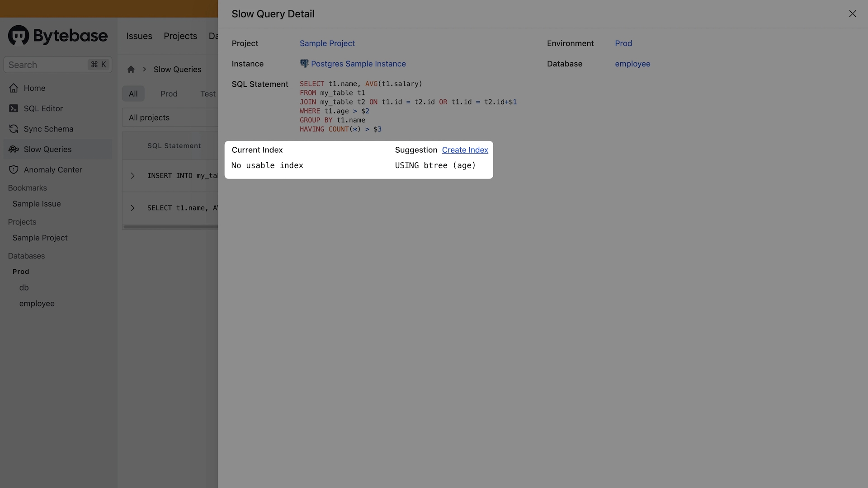Click the Prod database tree item

click(x=21, y=271)
